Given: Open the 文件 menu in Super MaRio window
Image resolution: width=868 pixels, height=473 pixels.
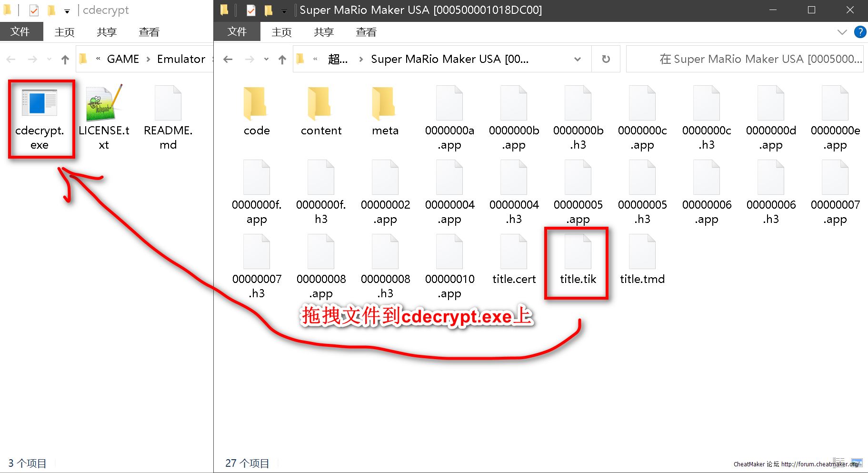Looking at the screenshot, I should pos(237,32).
